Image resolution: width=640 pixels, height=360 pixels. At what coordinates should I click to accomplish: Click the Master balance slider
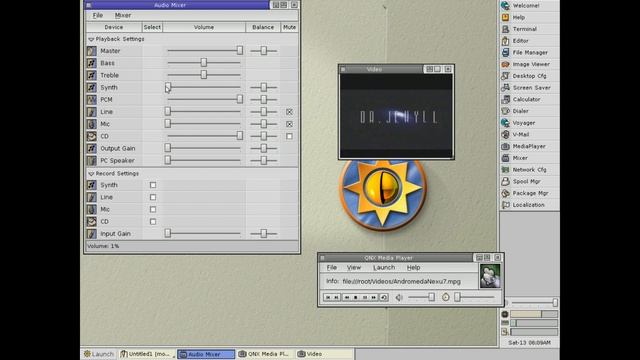(x=264, y=51)
